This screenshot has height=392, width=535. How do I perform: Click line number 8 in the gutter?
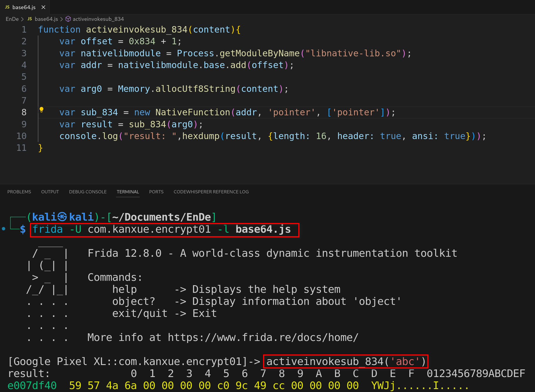tap(24, 112)
